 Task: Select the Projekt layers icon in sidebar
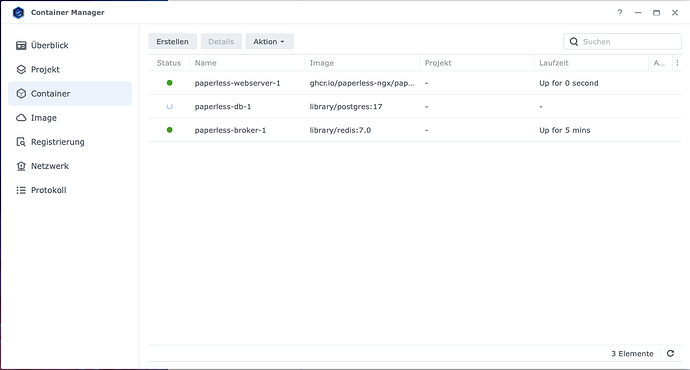click(x=21, y=70)
